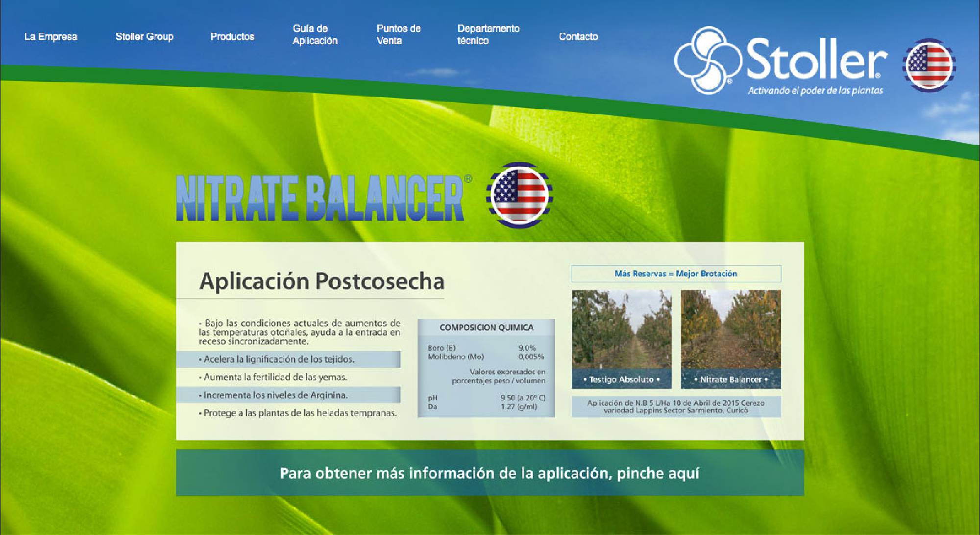Image resolution: width=980 pixels, height=535 pixels.
Task: Click the Stoller logo
Action: pos(781,60)
